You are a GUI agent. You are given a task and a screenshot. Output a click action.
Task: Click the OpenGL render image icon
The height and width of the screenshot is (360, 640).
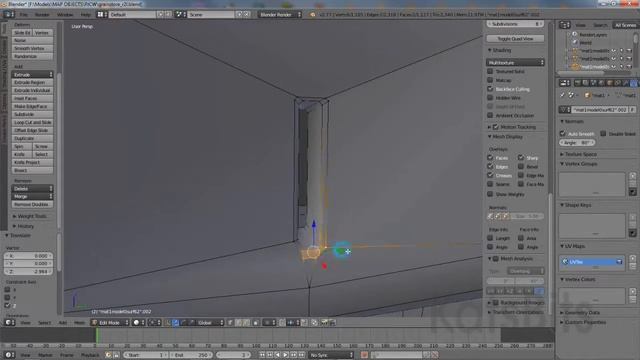324,322
